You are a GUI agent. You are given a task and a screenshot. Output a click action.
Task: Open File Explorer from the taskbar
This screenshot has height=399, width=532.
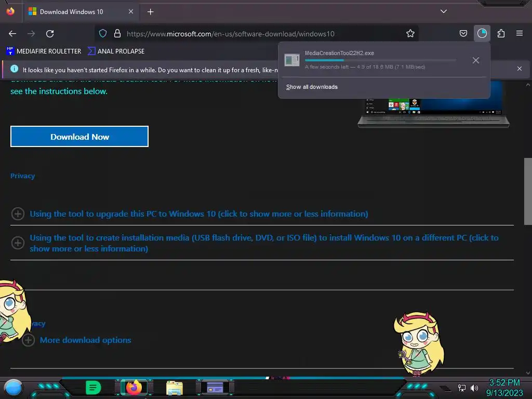pos(175,388)
